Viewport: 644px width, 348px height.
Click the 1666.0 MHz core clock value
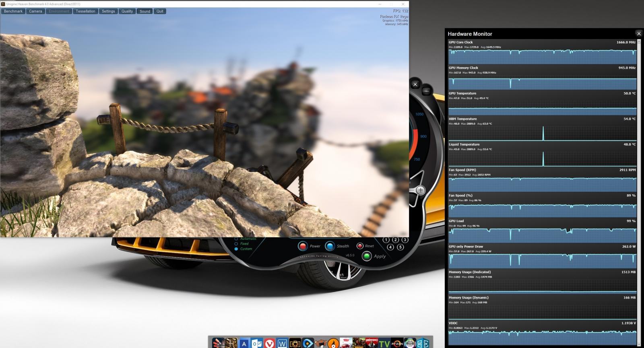click(x=626, y=42)
